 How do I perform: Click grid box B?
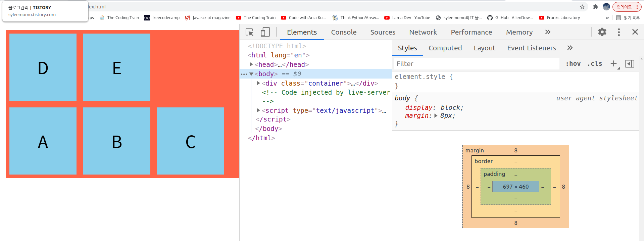(x=117, y=141)
